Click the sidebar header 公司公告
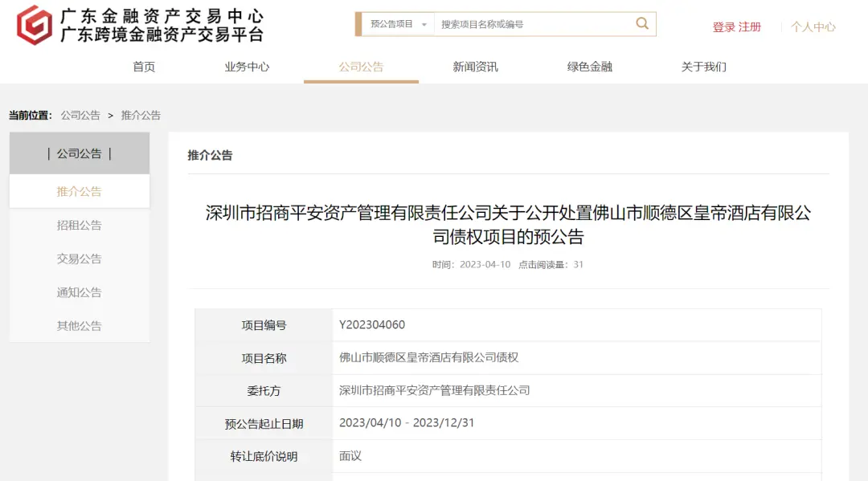The width and height of the screenshot is (868, 481). (x=79, y=153)
